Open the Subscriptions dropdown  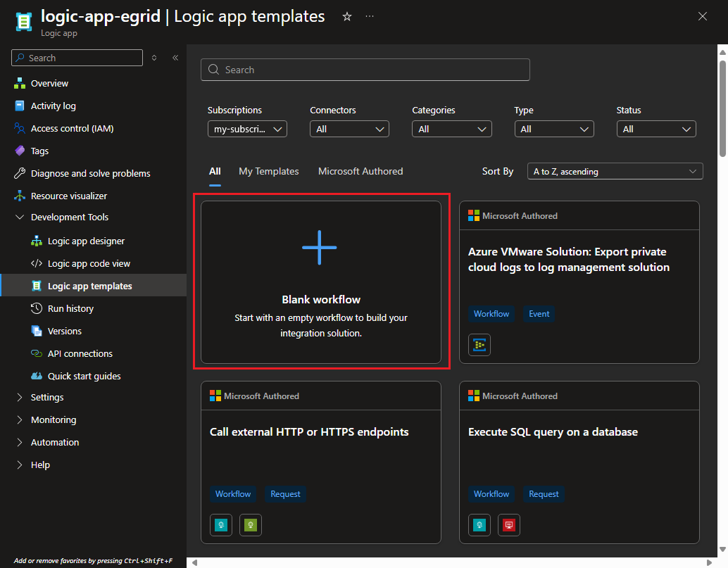pos(247,130)
